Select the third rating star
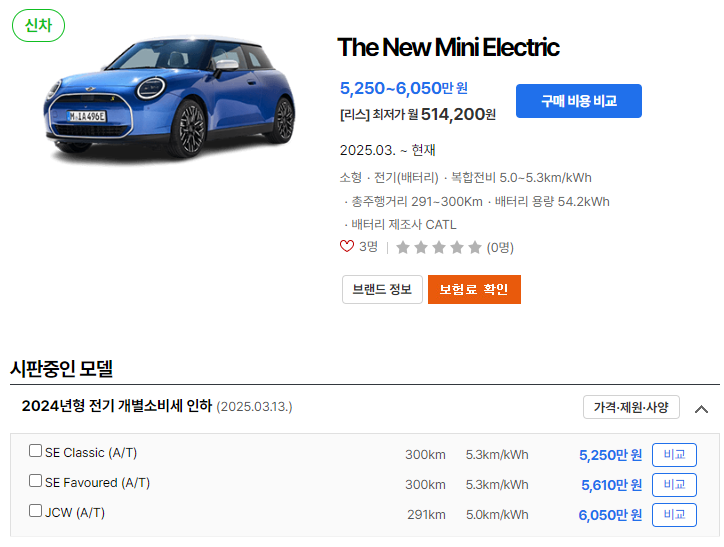Screen dimensions: 724x547 click(x=439, y=248)
